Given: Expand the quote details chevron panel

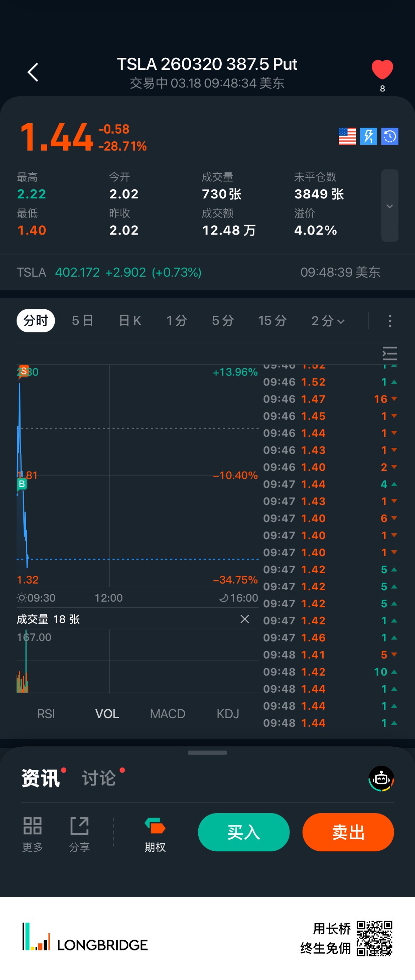Looking at the screenshot, I should (389, 206).
